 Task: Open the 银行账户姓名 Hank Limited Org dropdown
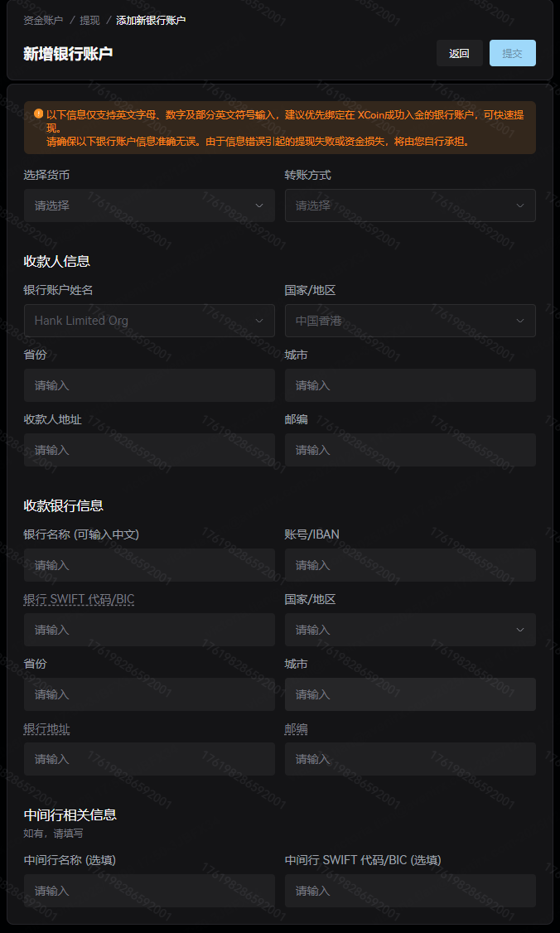point(149,321)
